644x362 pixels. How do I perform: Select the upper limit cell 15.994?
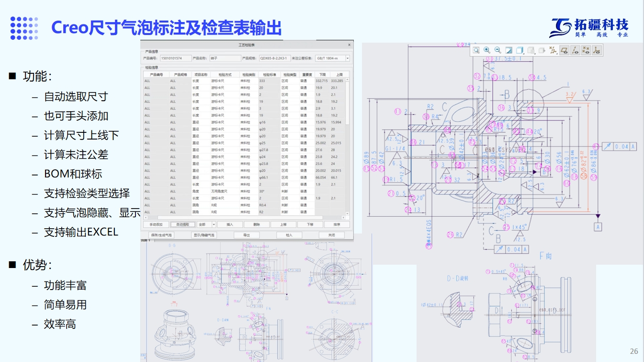click(x=338, y=122)
